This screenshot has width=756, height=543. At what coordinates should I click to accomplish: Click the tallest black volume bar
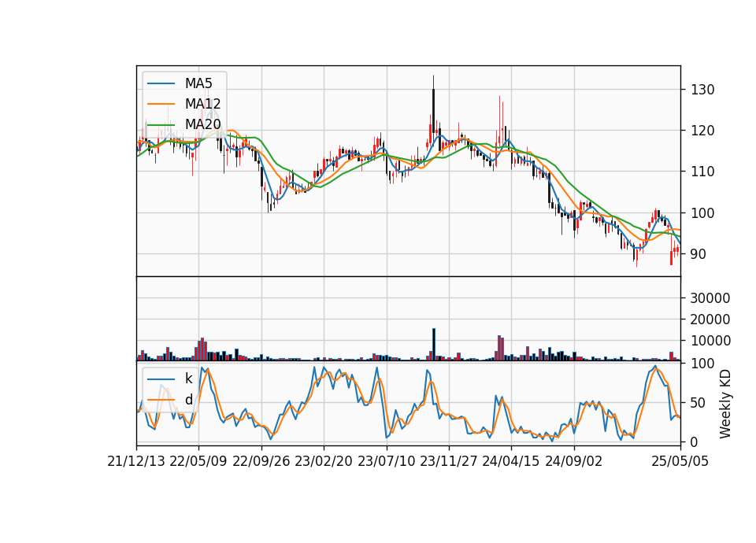coord(433,345)
